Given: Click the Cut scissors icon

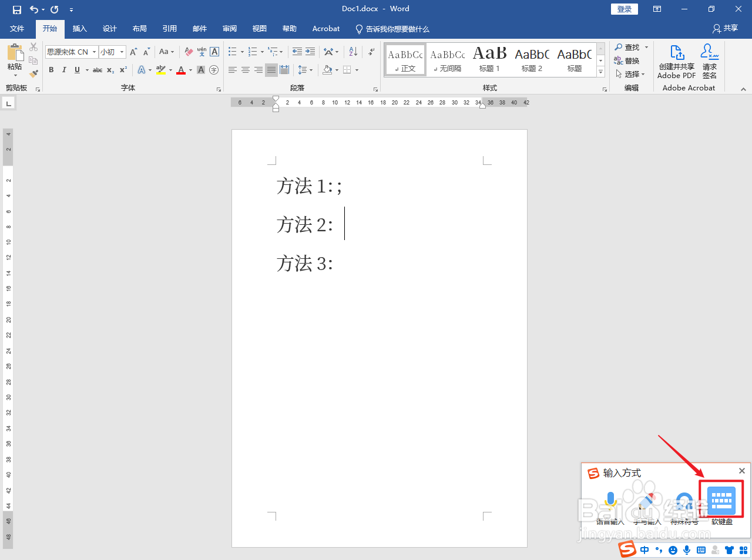Looking at the screenshot, I should [33, 47].
